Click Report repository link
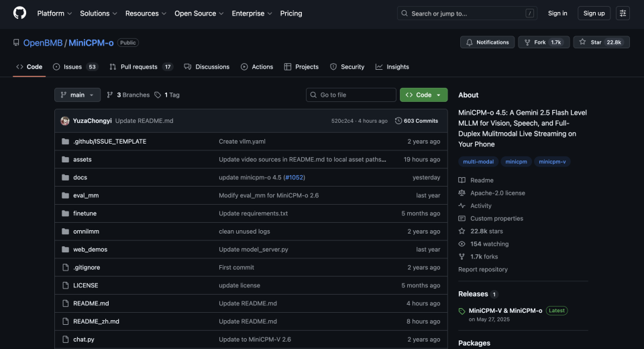 (x=482, y=270)
